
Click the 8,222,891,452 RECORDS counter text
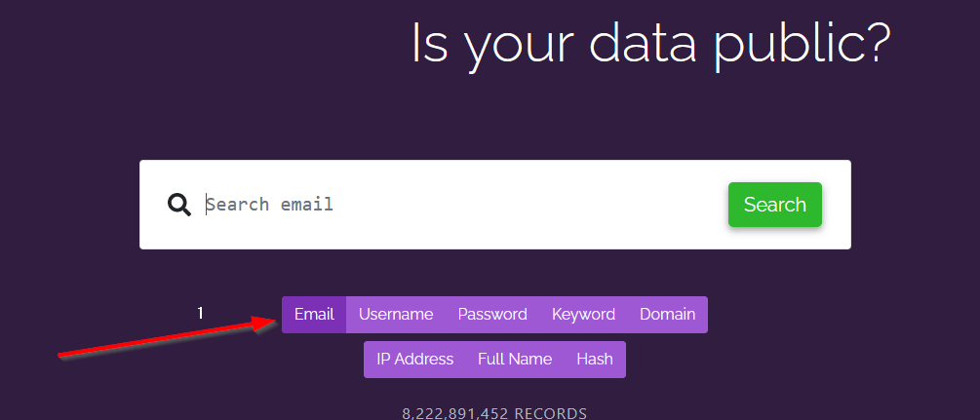coord(494,413)
